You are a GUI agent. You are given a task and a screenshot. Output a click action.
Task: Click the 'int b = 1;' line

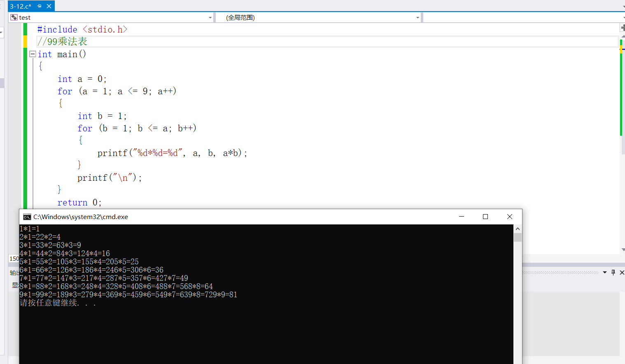[x=102, y=116]
